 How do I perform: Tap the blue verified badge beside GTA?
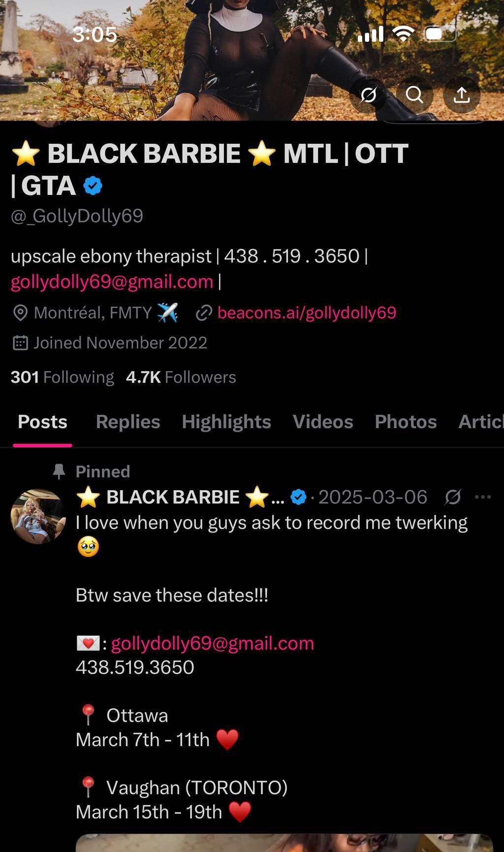93,186
